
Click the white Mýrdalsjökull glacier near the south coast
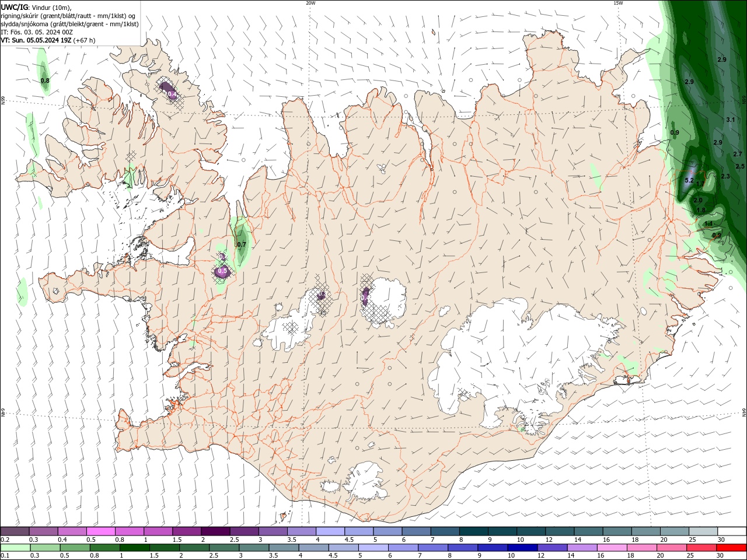pyautogui.click(x=366, y=481)
